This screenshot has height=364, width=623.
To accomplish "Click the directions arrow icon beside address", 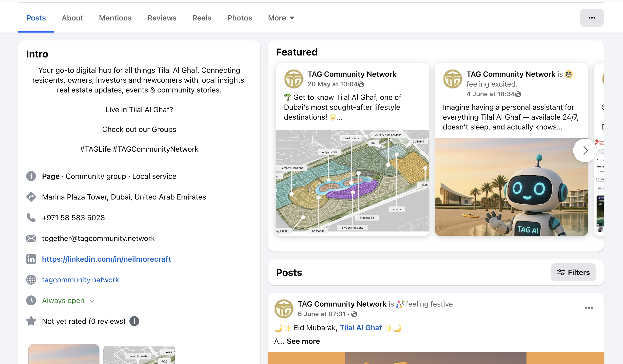I will (31, 197).
